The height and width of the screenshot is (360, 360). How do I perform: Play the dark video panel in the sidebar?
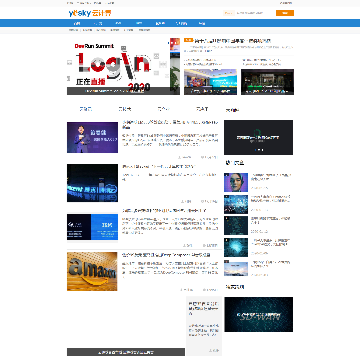(x=259, y=137)
